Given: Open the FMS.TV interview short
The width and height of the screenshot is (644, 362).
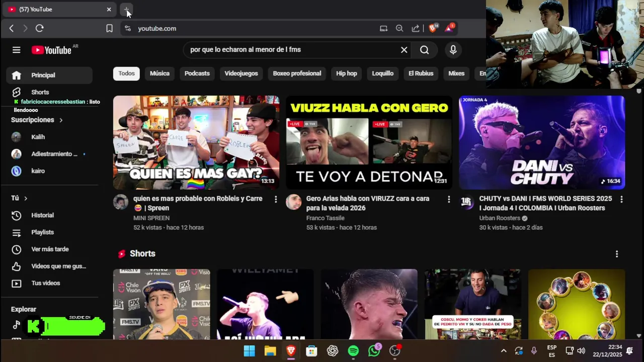Looking at the screenshot, I should pos(162,304).
